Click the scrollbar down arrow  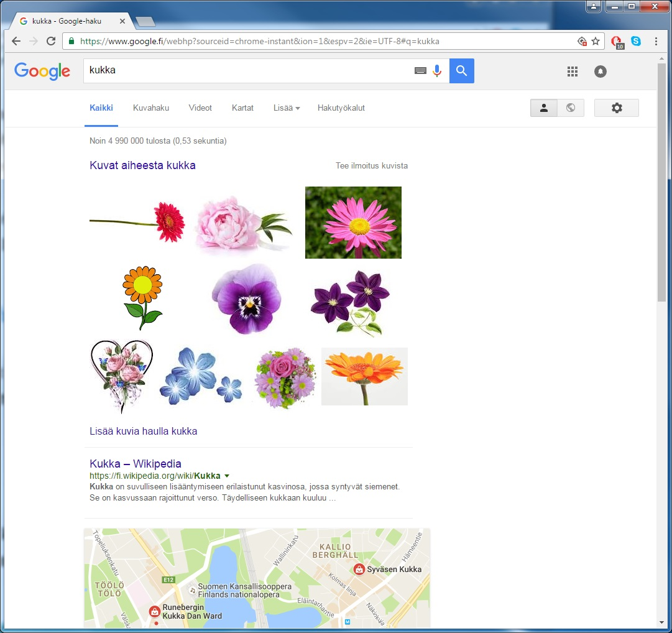click(x=661, y=624)
